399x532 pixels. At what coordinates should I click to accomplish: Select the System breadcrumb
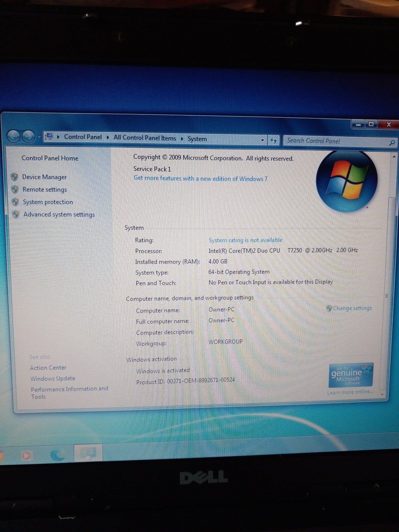[197, 139]
